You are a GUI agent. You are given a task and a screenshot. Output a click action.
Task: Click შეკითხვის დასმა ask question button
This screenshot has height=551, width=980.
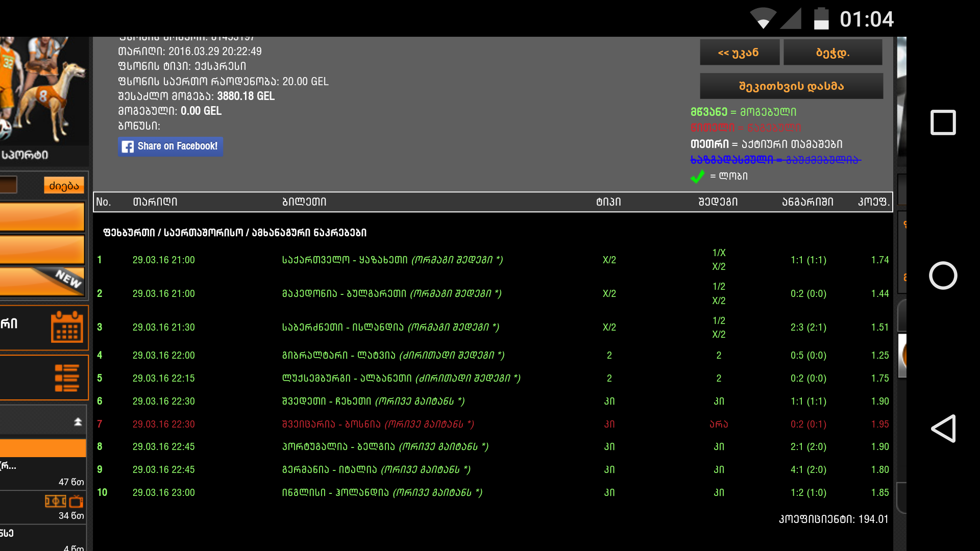pyautogui.click(x=791, y=86)
